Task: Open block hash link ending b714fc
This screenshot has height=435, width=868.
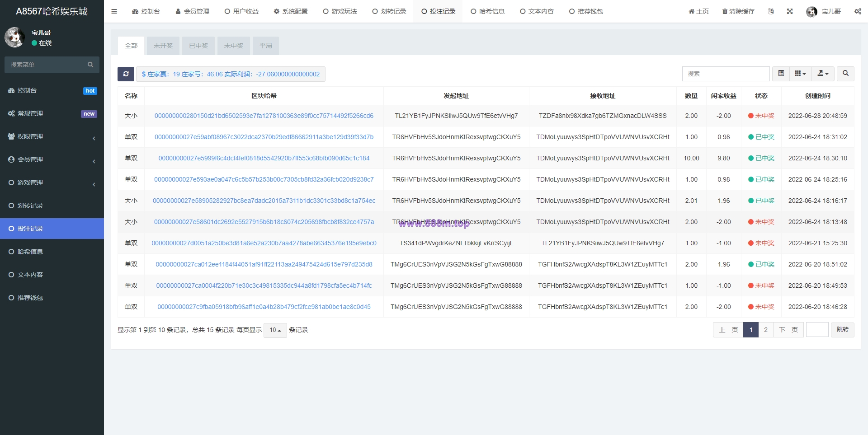Action: (264, 285)
